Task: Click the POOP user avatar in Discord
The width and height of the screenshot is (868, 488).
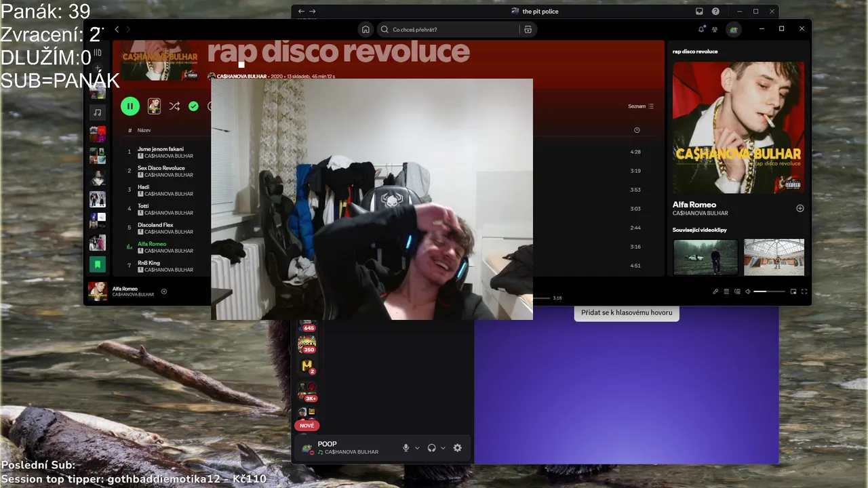Action: pos(307,448)
